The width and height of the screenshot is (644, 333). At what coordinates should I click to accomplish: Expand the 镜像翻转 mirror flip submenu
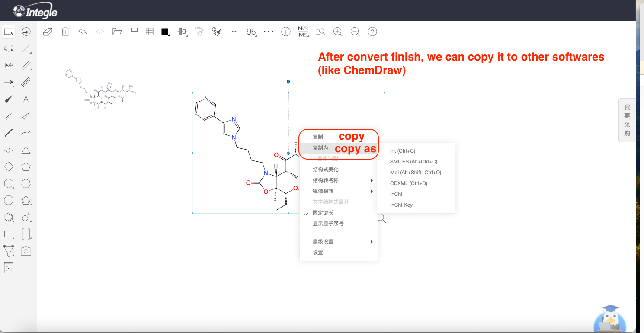[x=322, y=191]
